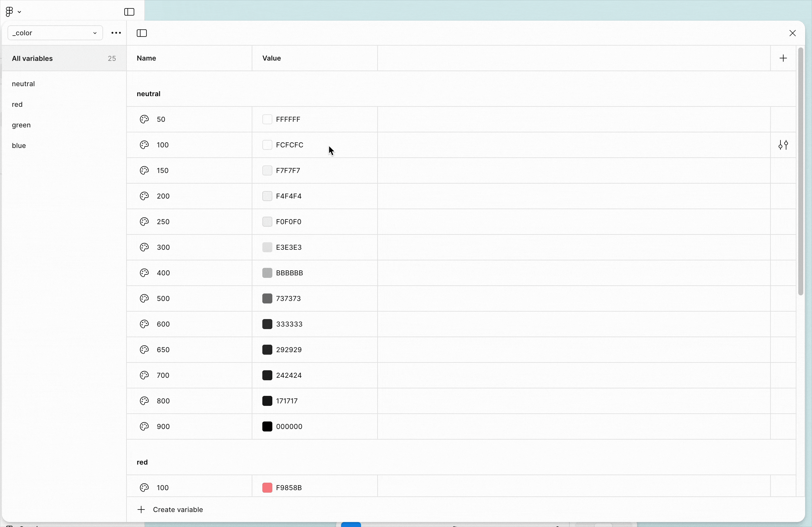Open the collection options ellipsis menu

[x=116, y=33]
